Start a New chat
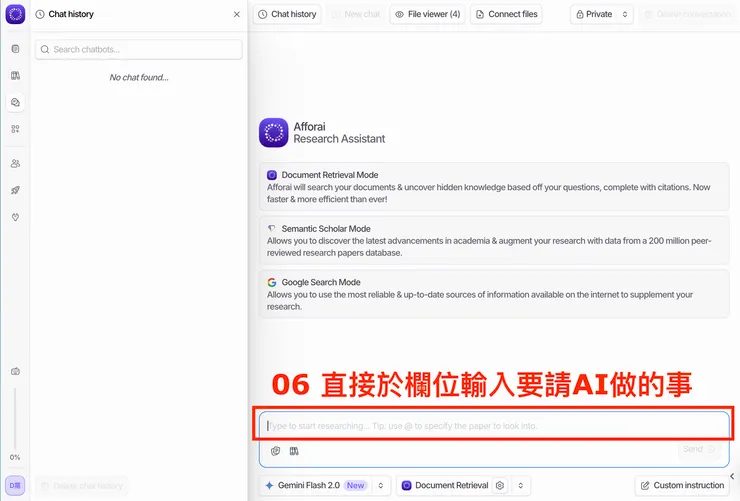The width and height of the screenshot is (740, 501). (356, 14)
